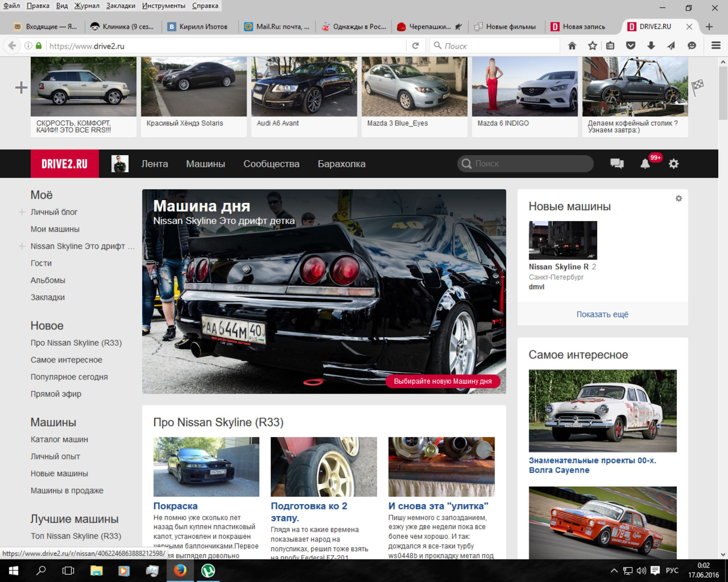This screenshot has width=728, height=582.
Task: Click plus next to Nissan Skyline sidebar item
Action: pos(22,246)
